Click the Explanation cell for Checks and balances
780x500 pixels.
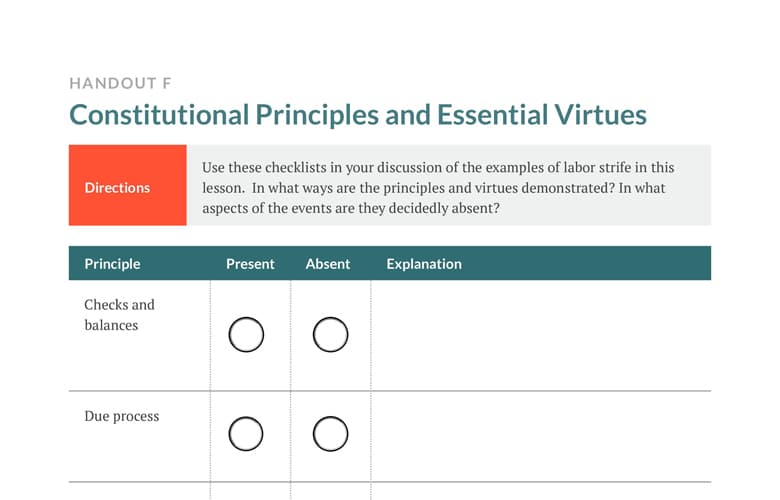tap(541, 335)
